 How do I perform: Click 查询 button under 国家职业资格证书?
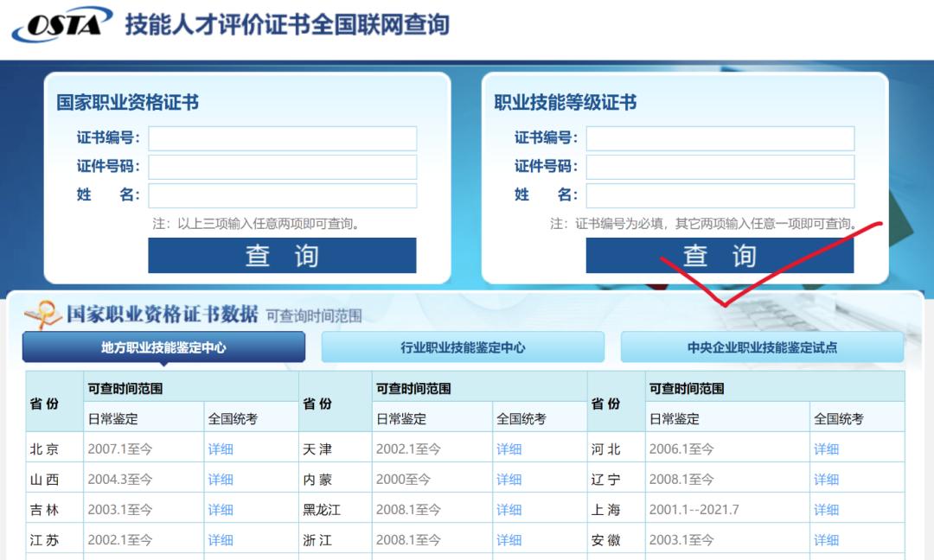point(282,255)
